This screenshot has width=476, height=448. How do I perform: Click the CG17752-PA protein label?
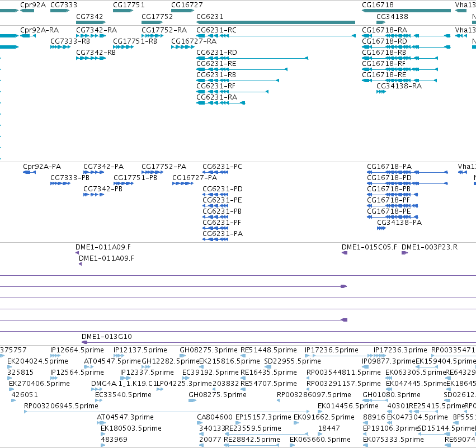point(164,167)
